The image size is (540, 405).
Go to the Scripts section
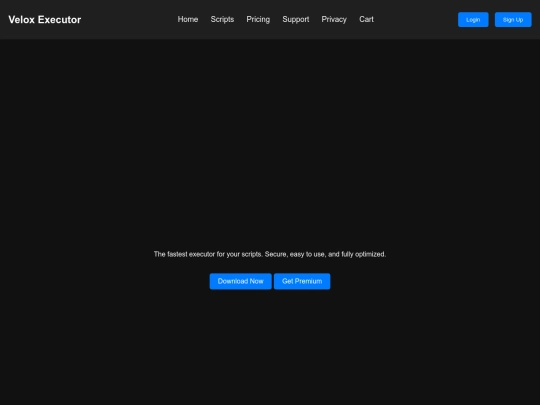coord(222,19)
